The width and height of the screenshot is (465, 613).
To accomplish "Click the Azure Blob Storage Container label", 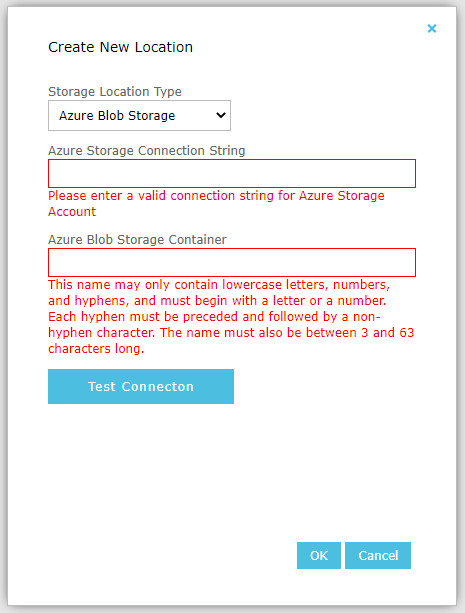I will click(137, 239).
